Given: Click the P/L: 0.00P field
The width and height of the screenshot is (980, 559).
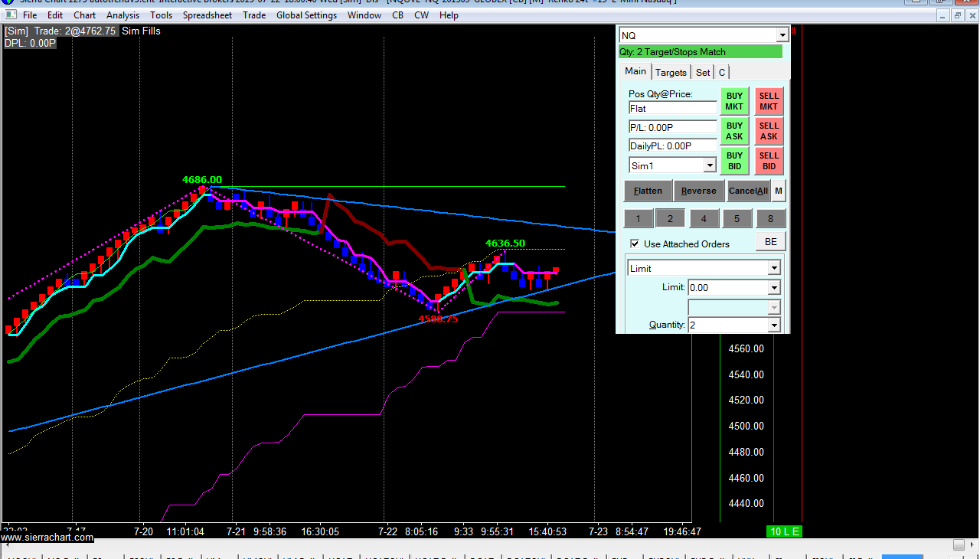Looking at the screenshot, I should click(x=672, y=127).
